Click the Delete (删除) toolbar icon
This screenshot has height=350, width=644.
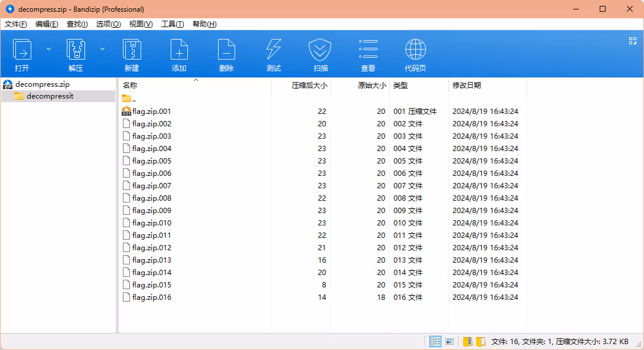(226, 50)
